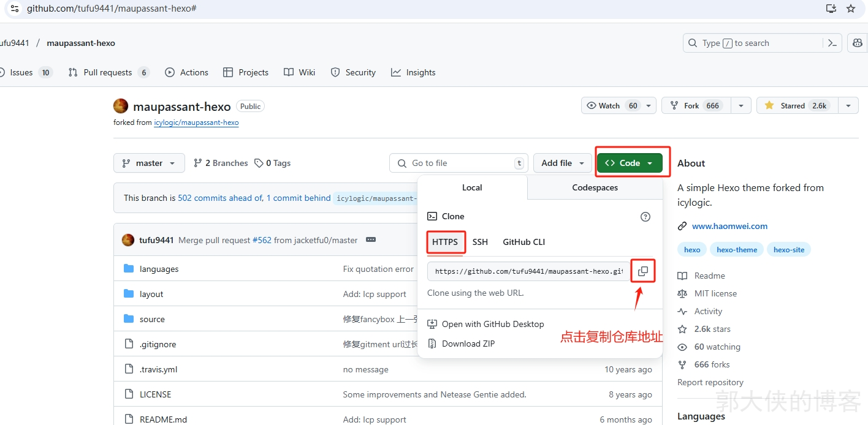
Task: Click the Type / to search field
Action: (753, 43)
